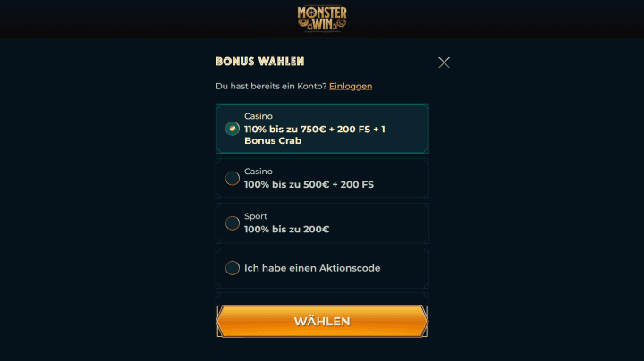644x361 pixels.
Task: Open the Einloggen link
Action: (351, 86)
